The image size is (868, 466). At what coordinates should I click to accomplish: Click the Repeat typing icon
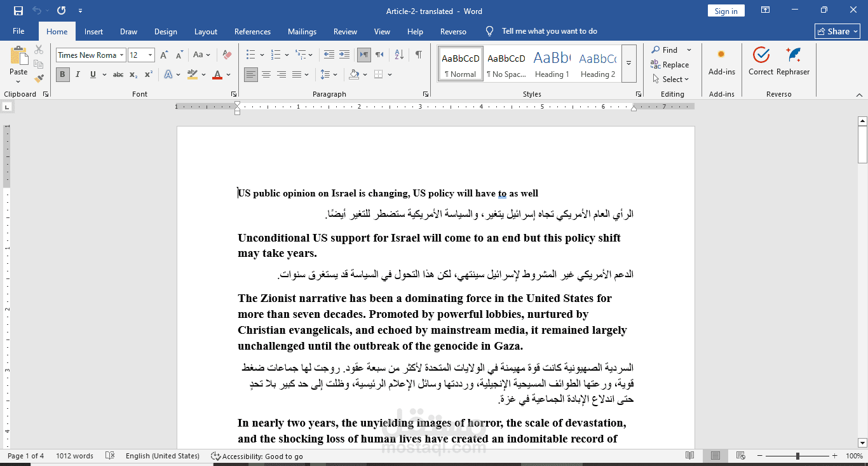click(x=61, y=11)
